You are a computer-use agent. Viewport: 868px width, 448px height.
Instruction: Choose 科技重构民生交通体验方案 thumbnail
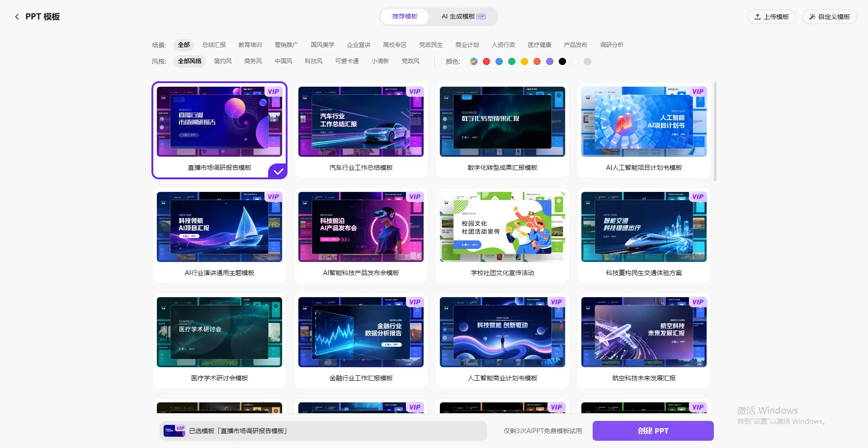click(644, 227)
